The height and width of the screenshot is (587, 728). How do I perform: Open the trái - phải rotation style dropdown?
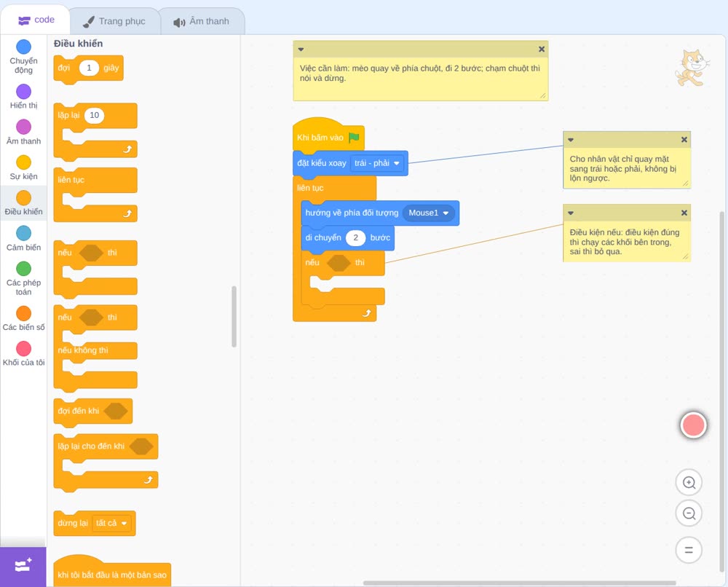point(376,163)
